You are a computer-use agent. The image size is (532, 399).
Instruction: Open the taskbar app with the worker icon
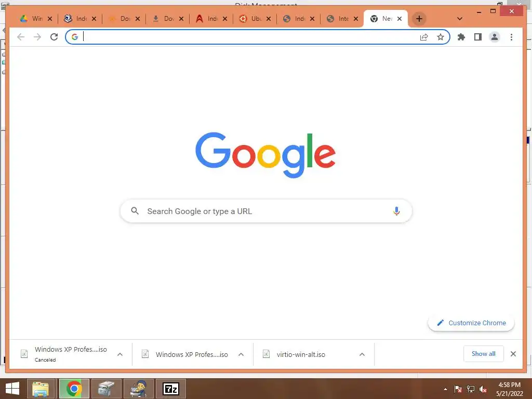click(139, 389)
